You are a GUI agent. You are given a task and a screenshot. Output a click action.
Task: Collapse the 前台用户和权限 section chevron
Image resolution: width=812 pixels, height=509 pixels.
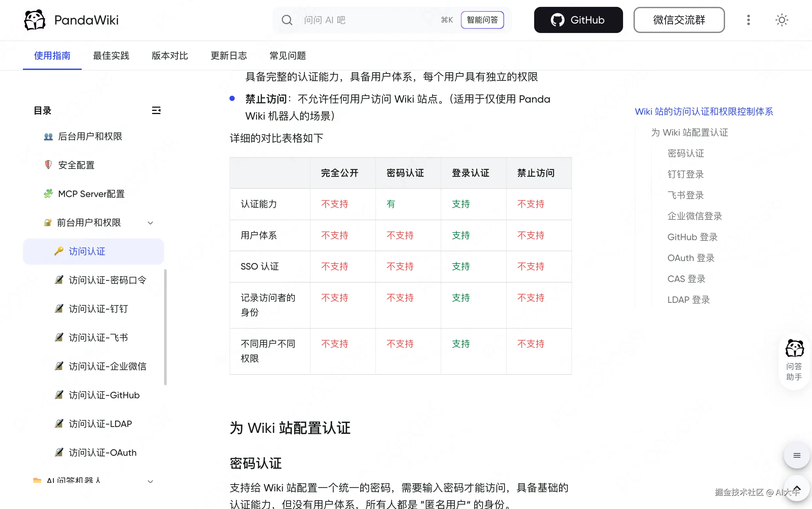point(151,223)
